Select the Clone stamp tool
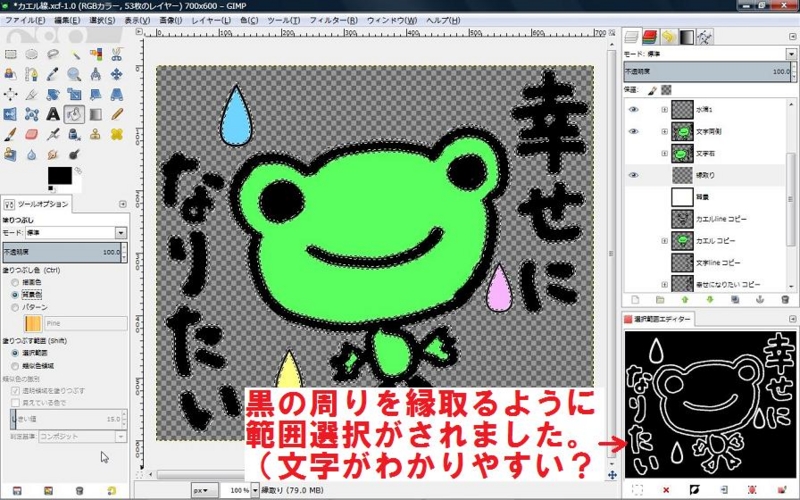This screenshot has height=500, width=800. (96, 134)
